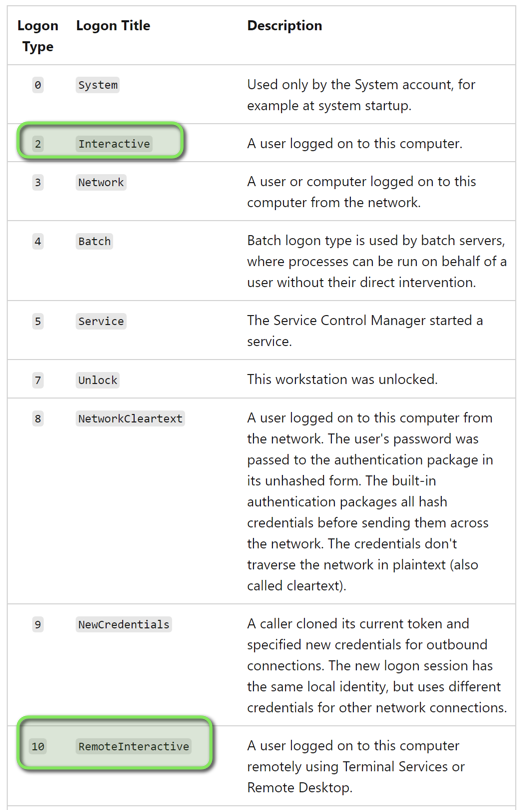Image resolution: width=518 pixels, height=810 pixels.
Task: Click the Network logon title code
Action: pyautogui.click(x=101, y=182)
